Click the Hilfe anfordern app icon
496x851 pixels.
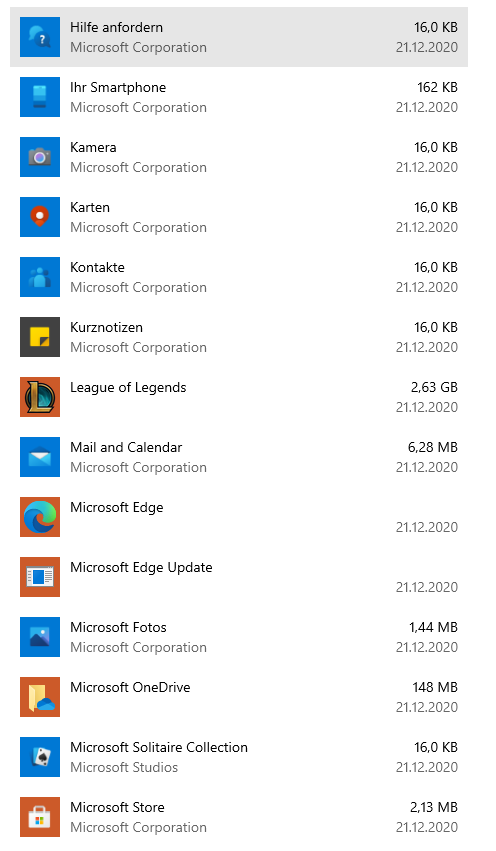[x=40, y=37]
